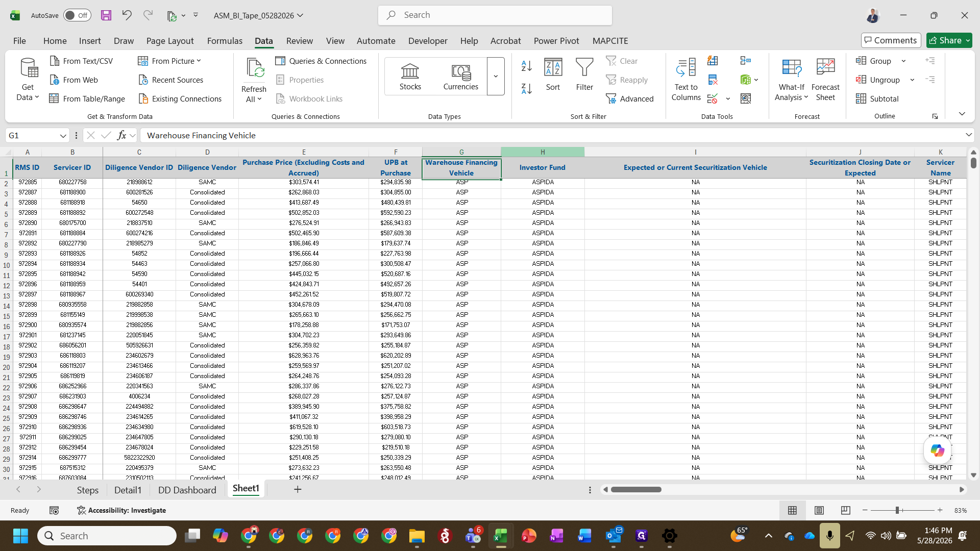Open Outlook from the taskbar
Screen dimensions: 980x551
[613, 535]
